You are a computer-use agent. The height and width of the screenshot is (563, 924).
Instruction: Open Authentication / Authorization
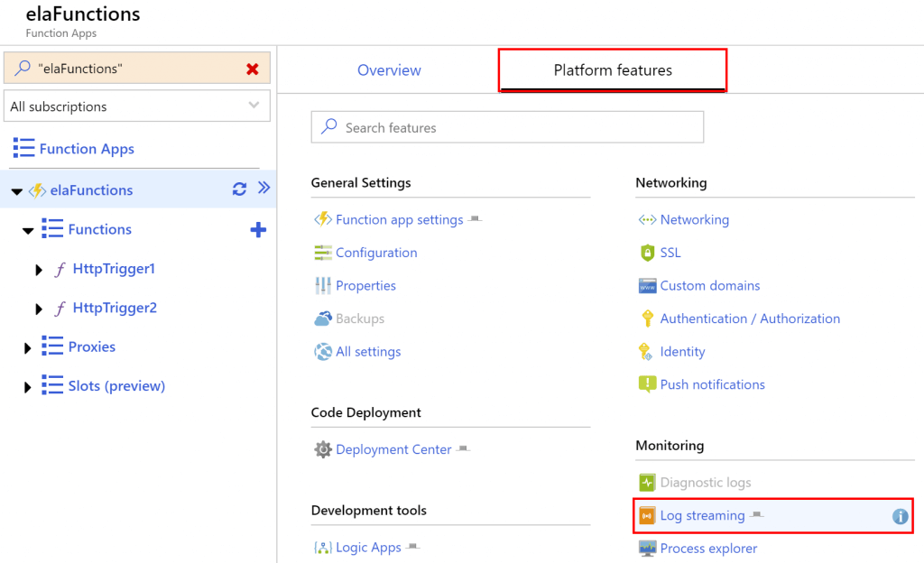coord(750,318)
